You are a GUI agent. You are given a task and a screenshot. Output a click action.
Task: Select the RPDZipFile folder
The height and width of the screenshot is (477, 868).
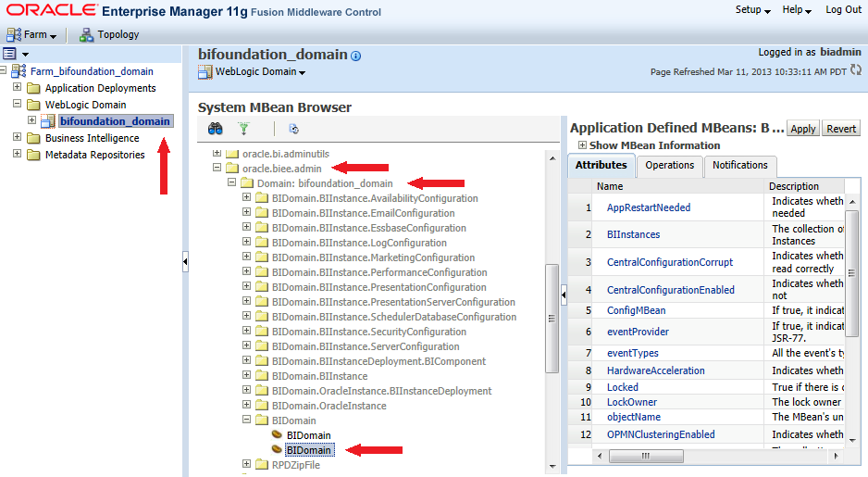point(295,465)
